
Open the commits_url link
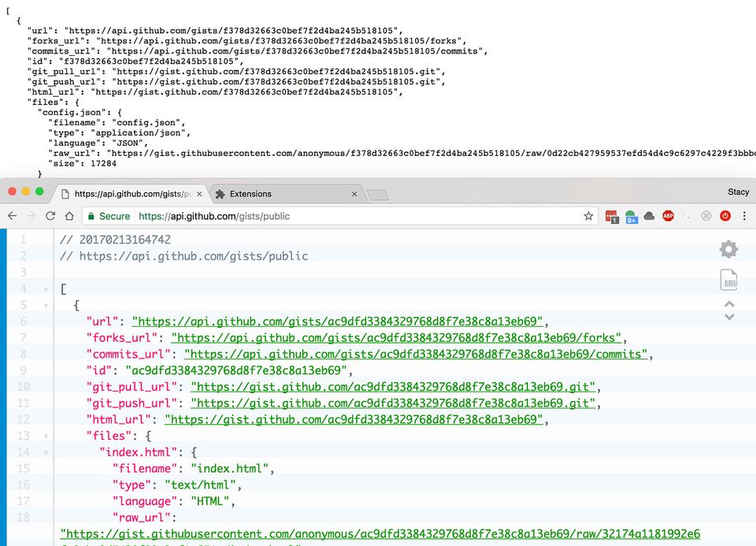coord(415,355)
